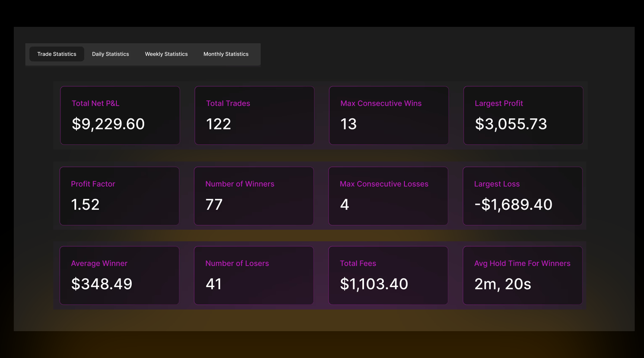Click the Total Net P&L card

120,115
